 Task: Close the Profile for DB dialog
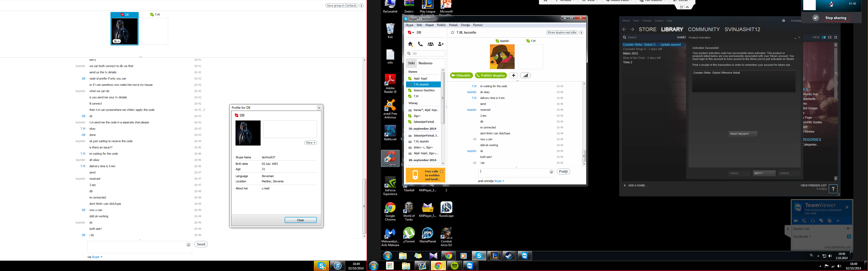tap(301, 220)
